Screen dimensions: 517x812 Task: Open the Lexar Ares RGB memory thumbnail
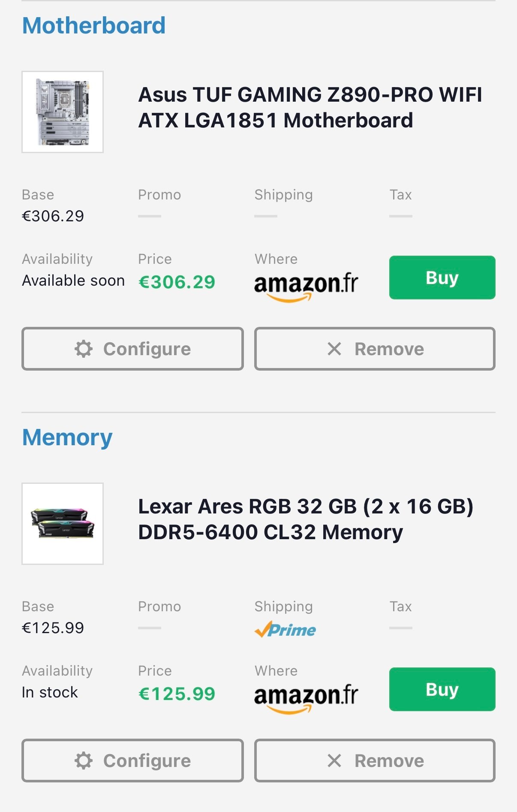click(63, 524)
